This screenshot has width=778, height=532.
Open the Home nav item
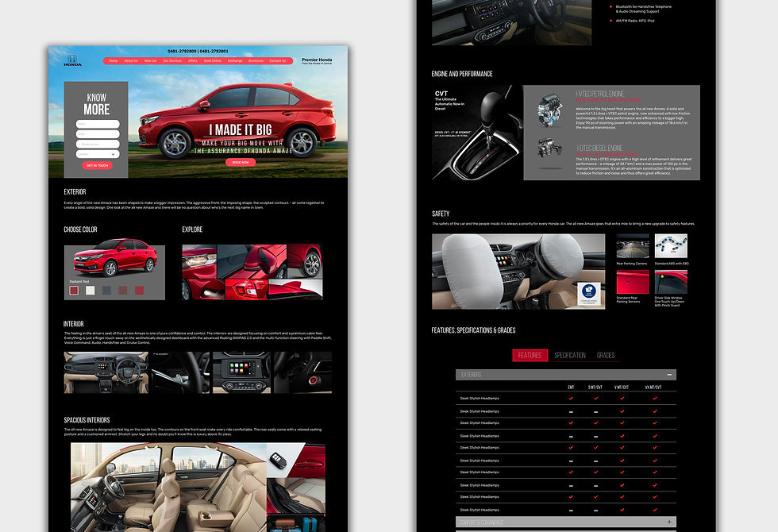(x=113, y=61)
